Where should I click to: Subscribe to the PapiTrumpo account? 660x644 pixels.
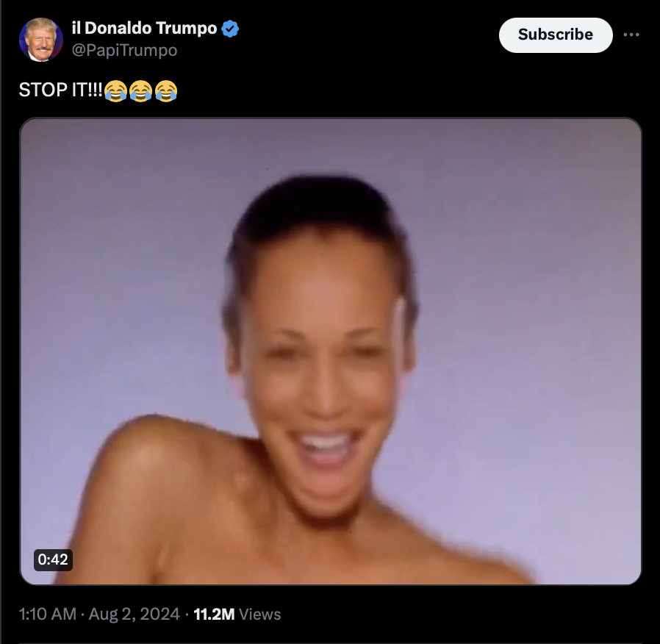click(x=555, y=35)
